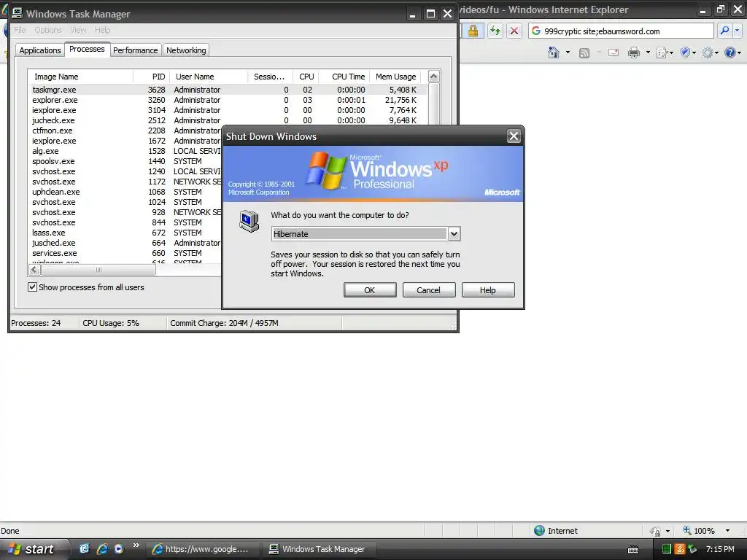747x560 pixels.
Task: Click the protected mode icon in IE status bar
Action: (x=656, y=531)
